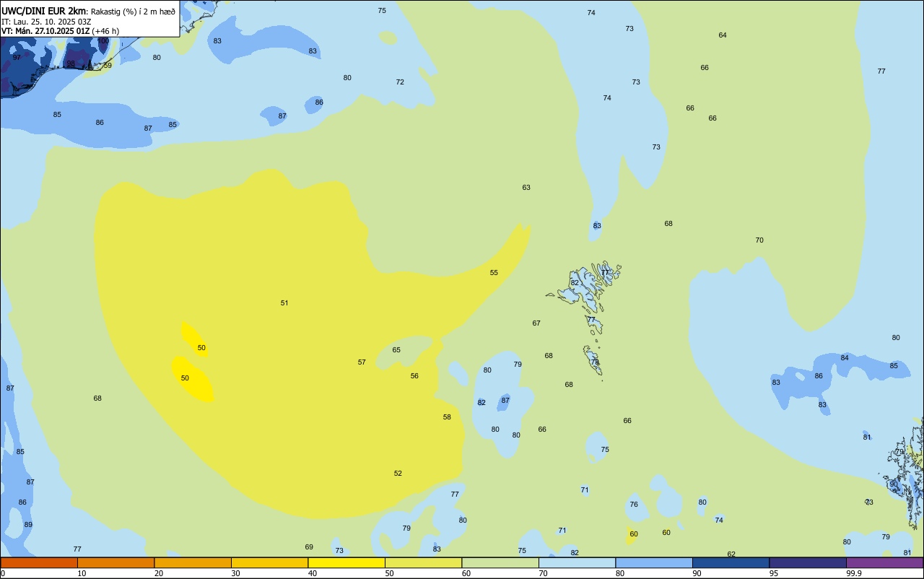Select the legend tick label 30

tap(235, 573)
